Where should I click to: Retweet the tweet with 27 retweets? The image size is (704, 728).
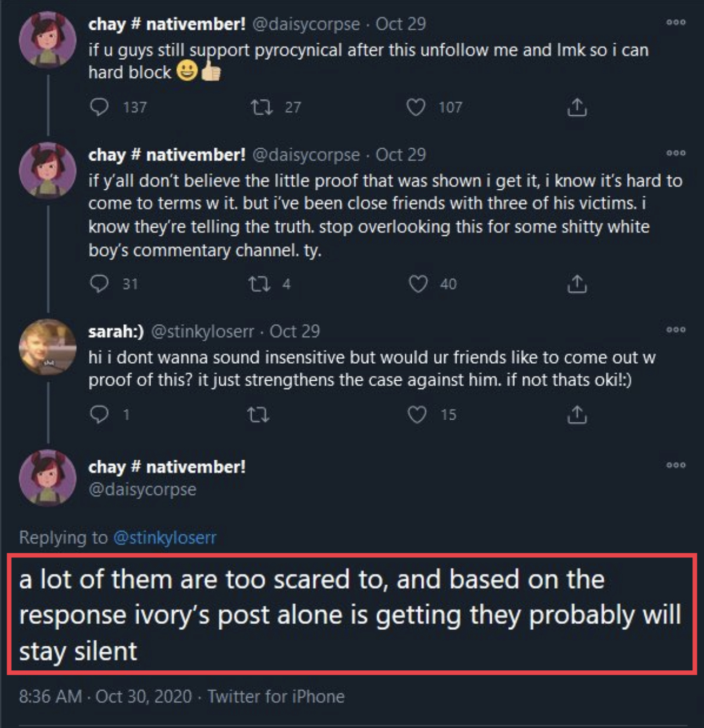[261, 107]
